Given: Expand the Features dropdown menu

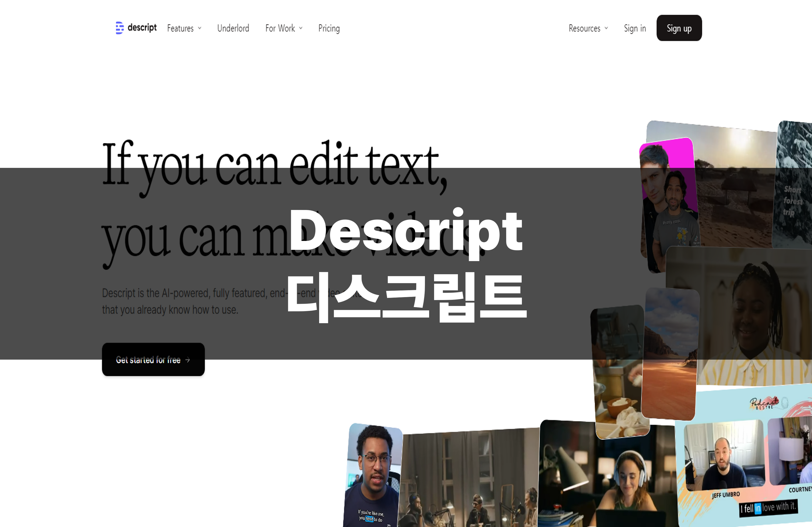Looking at the screenshot, I should point(184,28).
